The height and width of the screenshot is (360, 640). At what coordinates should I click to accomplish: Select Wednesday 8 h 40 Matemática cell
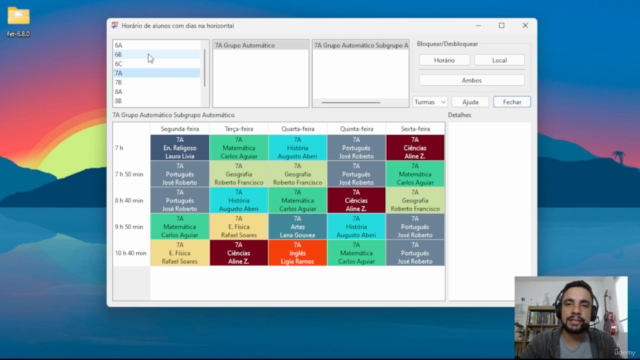(x=298, y=200)
